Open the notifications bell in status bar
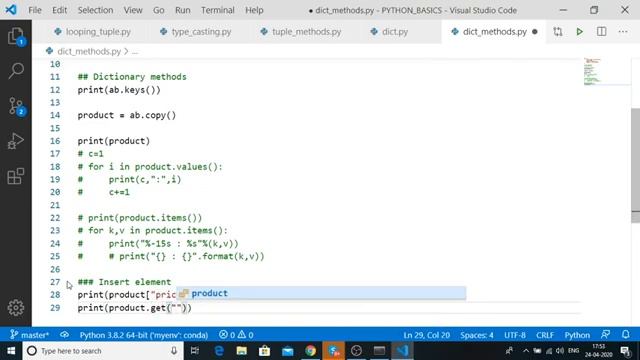Image resolution: width=640 pixels, height=360 pixels. [626, 335]
